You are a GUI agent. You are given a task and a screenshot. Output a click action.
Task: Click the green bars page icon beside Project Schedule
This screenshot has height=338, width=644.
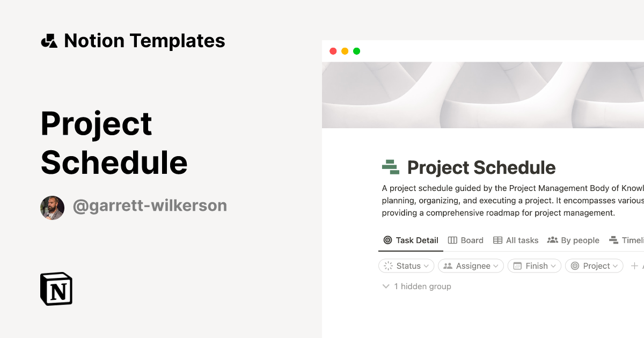click(392, 167)
